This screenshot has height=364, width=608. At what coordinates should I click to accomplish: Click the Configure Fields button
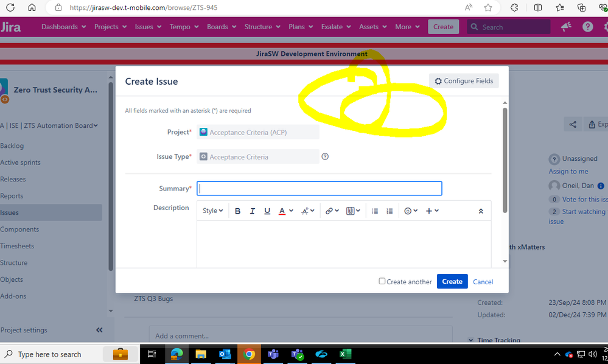464,81
